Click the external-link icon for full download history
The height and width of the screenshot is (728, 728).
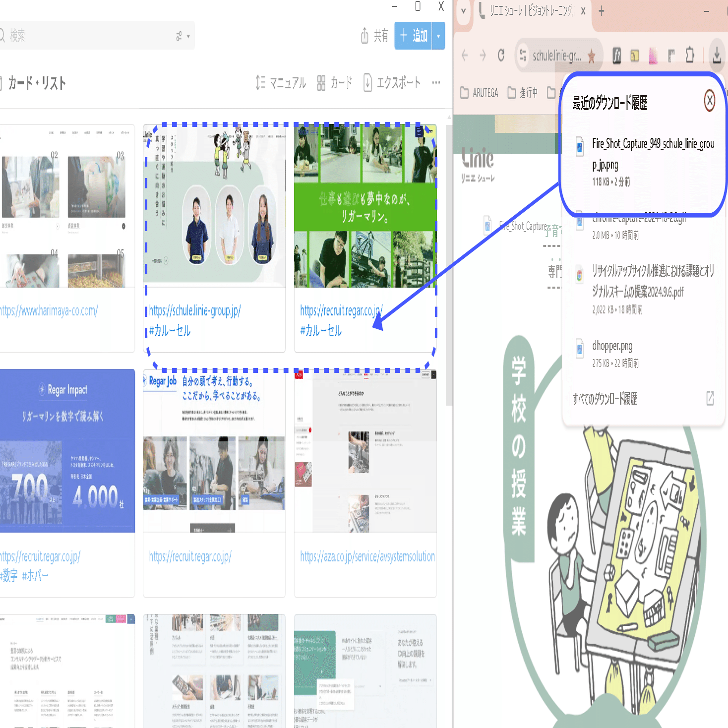click(x=710, y=398)
